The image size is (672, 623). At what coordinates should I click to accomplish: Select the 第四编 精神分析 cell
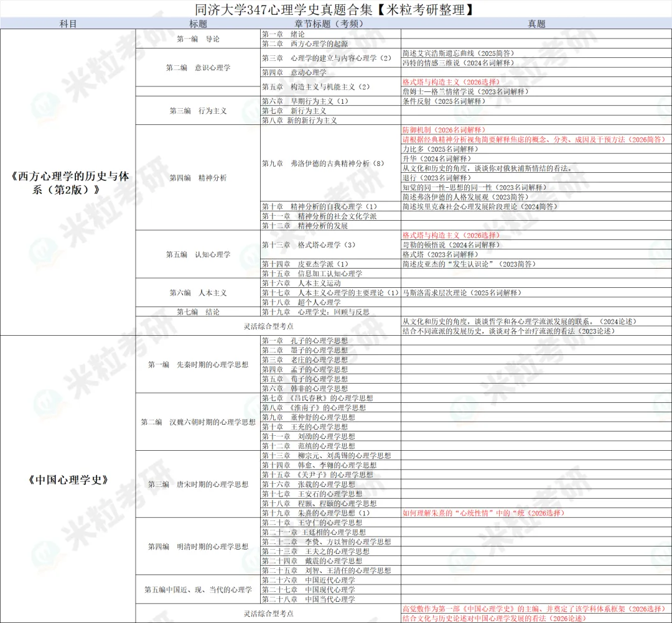(198, 178)
